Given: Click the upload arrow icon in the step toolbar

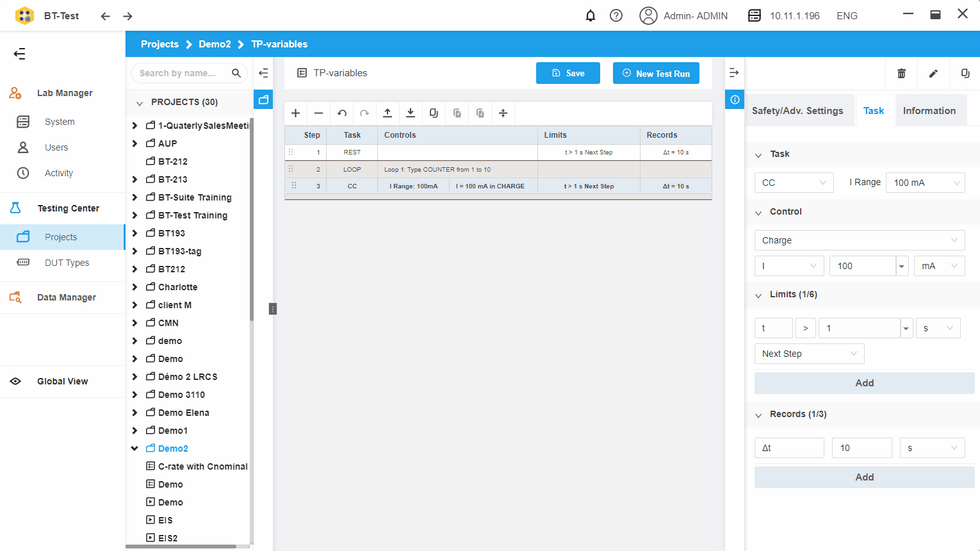Looking at the screenshot, I should pyautogui.click(x=388, y=113).
